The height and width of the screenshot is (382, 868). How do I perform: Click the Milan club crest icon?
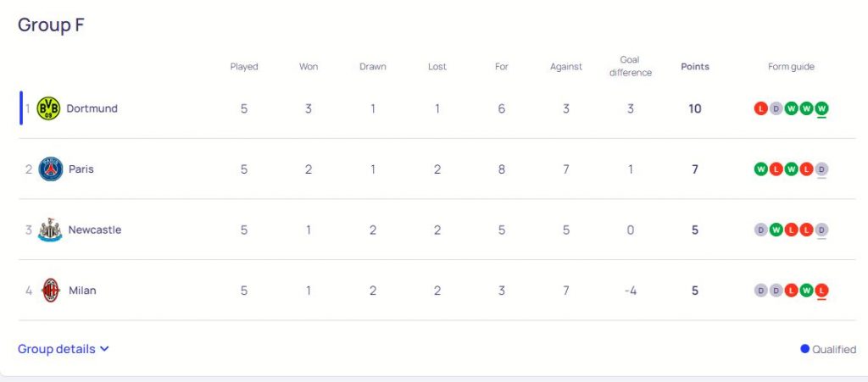(51, 291)
